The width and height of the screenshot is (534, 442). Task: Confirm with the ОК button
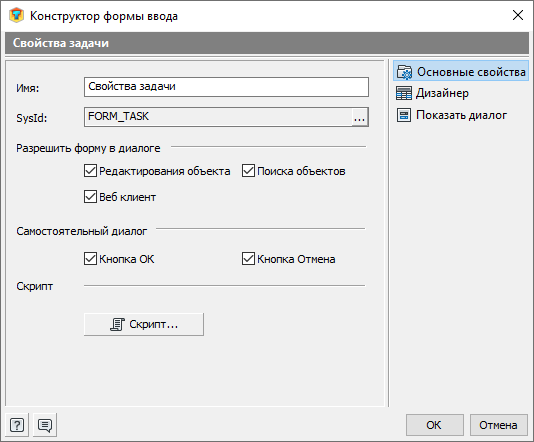[435, 425]
